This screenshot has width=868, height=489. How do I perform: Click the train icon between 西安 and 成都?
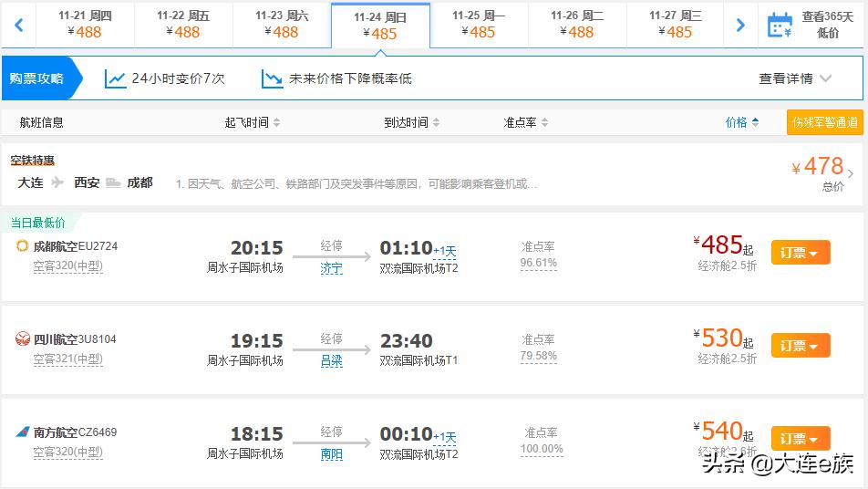pyautogui.click(x=113, y=182)
